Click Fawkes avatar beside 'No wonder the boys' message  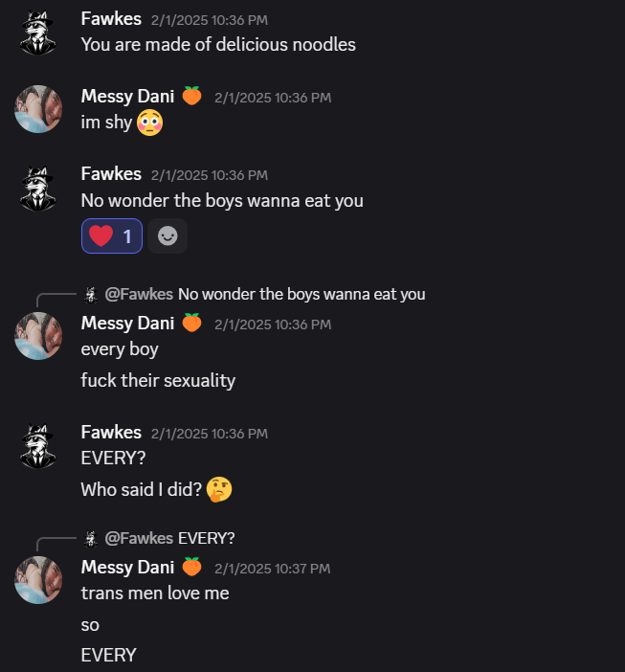click(x=38, y=189)
